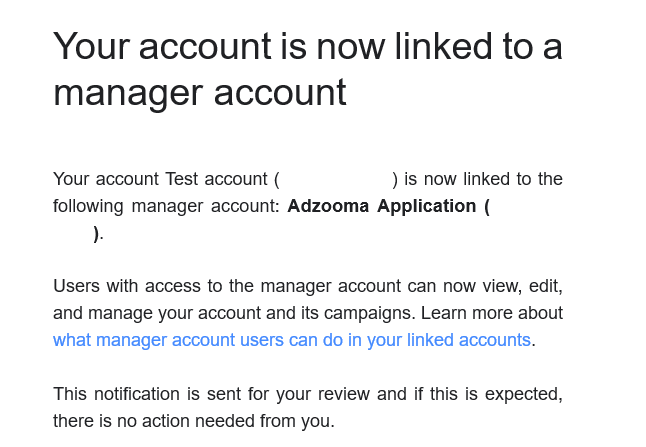This screenshot has height=447, width=646.
Task: Click the blank account ID after 'Test account ('
Action: (x=336, y=179)
